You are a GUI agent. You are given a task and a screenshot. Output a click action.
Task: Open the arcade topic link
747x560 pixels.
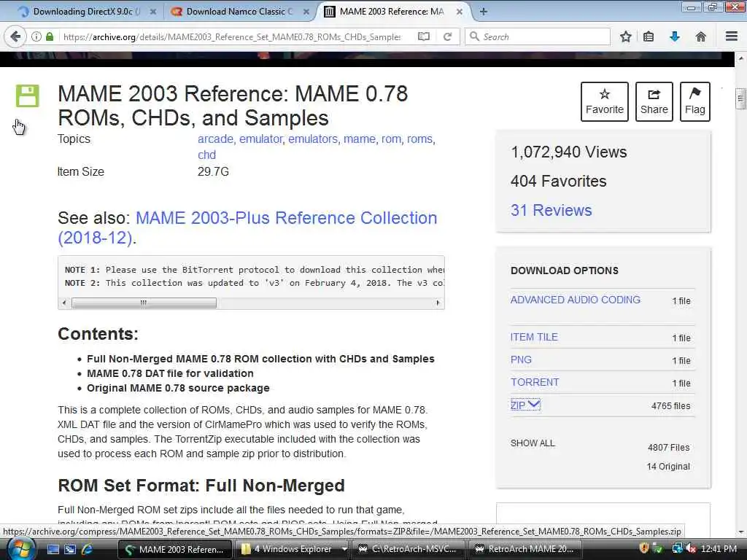click(215, 139)
